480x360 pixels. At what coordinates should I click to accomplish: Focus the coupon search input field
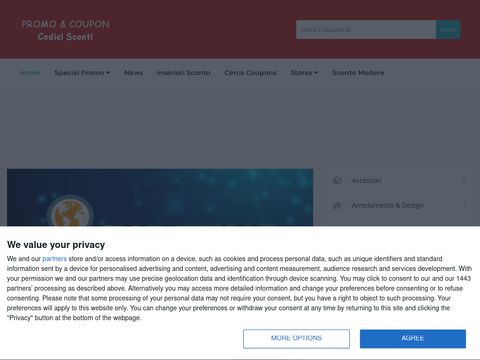366,30
